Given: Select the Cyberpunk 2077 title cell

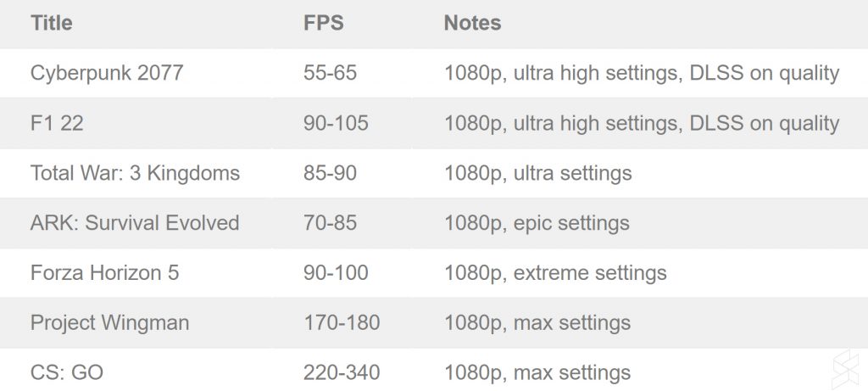Looking at the screenshot, I should coord(107,74).
